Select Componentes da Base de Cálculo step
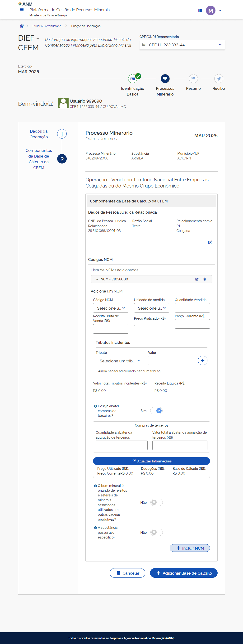The height and width of the screenshot is (644, 243). (x=62, y=159)
